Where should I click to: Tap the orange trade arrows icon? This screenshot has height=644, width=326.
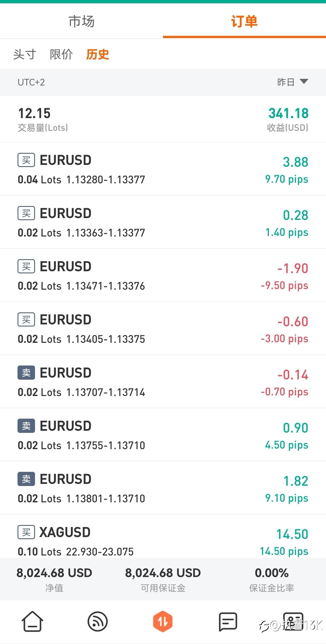[x=163, y=621]
